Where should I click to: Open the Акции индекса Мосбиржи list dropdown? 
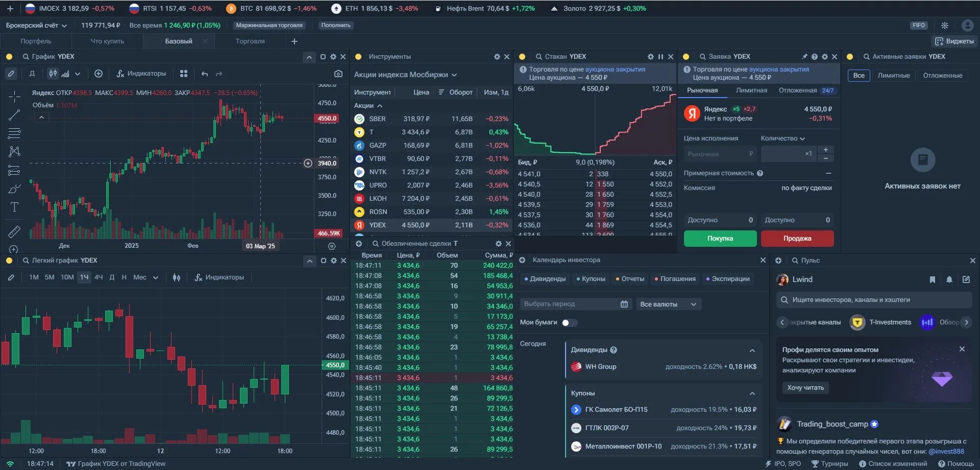pyautogui.click(x=405, y=75)
